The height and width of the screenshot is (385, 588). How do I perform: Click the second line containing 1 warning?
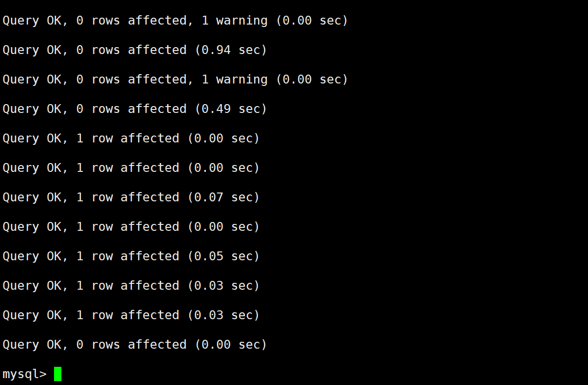(175, 80)
